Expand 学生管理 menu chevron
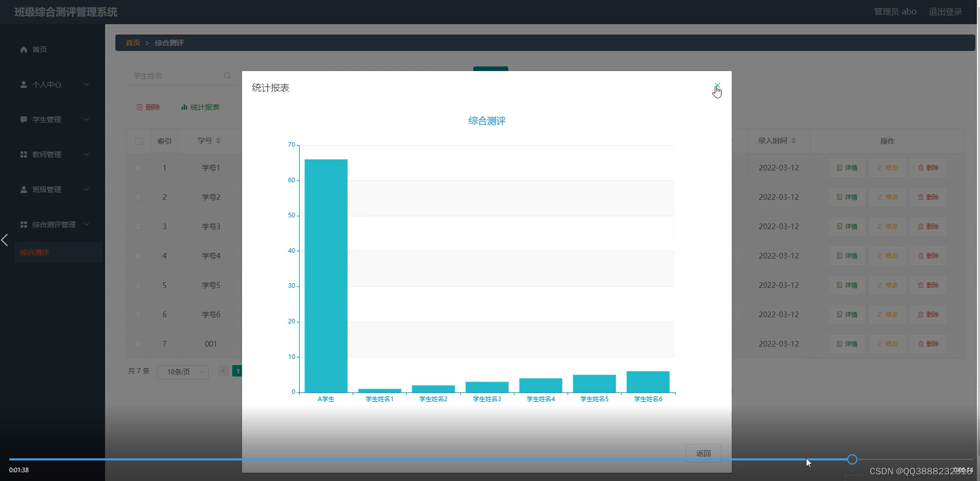Screen dimensions: 980x481 87,119
